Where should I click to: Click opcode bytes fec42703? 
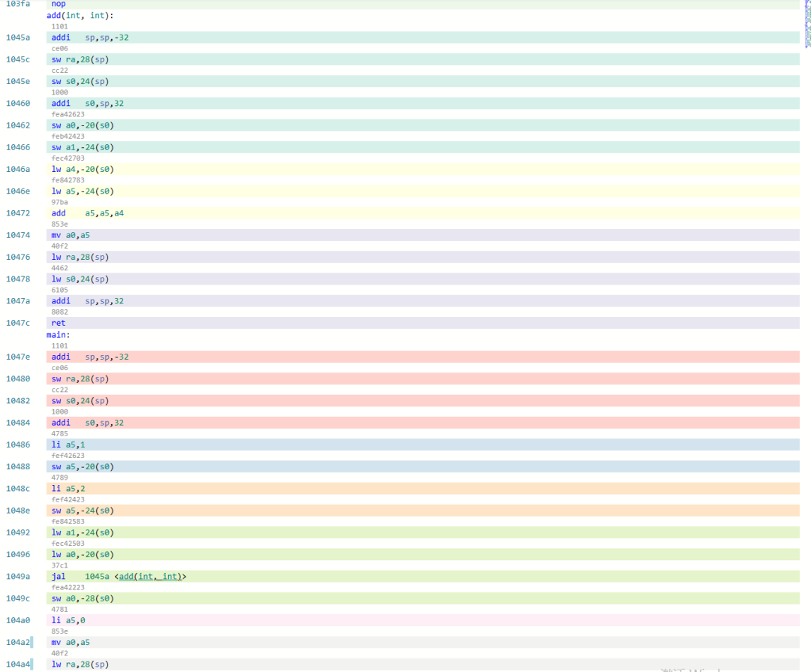tap(68, 158)
